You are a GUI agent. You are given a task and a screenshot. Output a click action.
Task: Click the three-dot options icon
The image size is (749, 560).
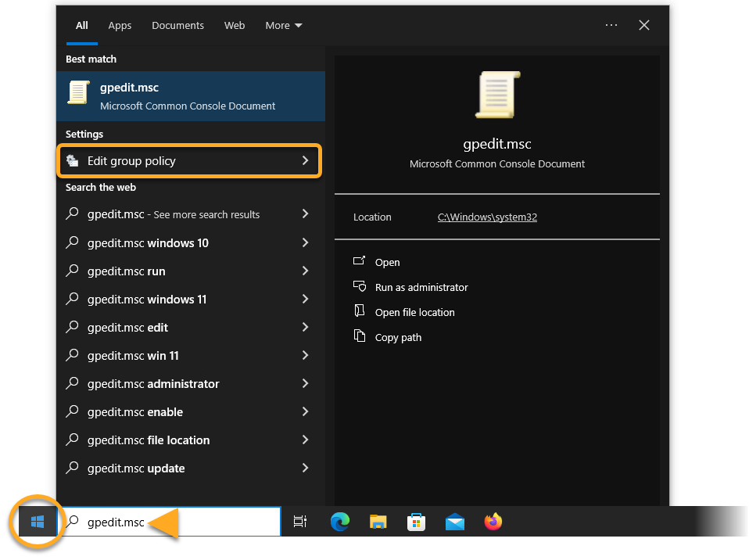pyautogui.click(x=611, y=25)
